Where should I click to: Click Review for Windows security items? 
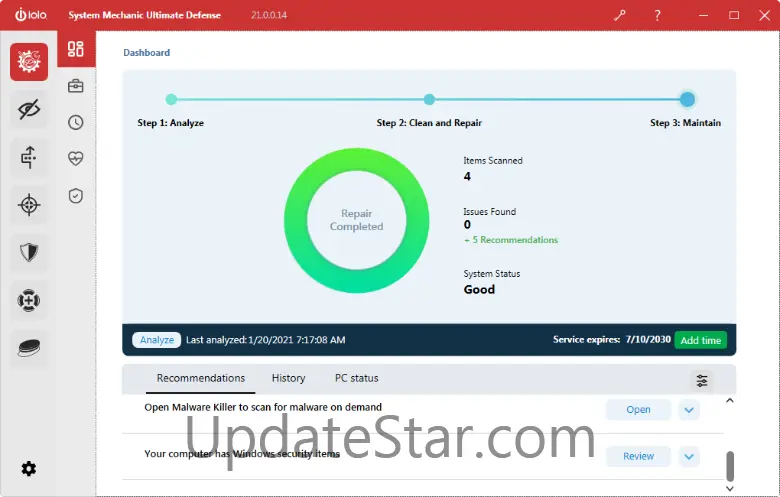pos(638,456)
